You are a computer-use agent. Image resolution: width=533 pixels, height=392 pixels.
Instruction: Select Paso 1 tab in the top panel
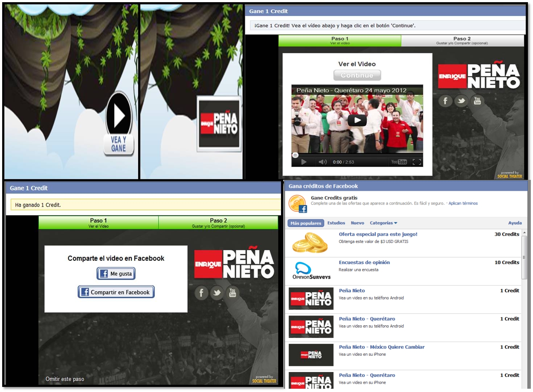(x=340, y=41)
